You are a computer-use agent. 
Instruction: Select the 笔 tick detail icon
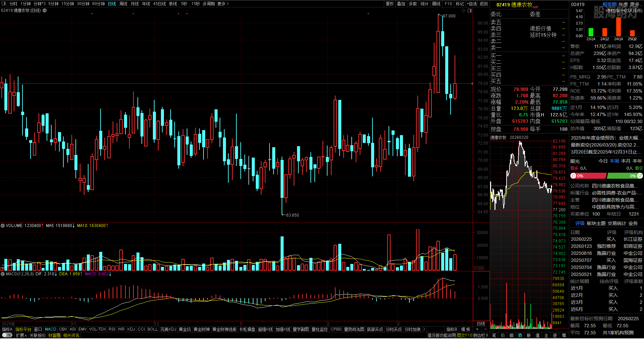click(x=494, y=335)
